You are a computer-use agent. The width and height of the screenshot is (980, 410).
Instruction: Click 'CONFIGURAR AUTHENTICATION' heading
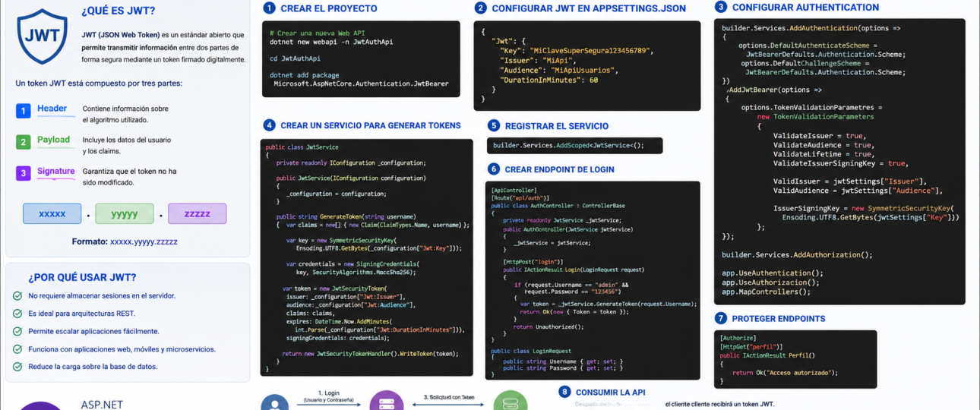805,8
